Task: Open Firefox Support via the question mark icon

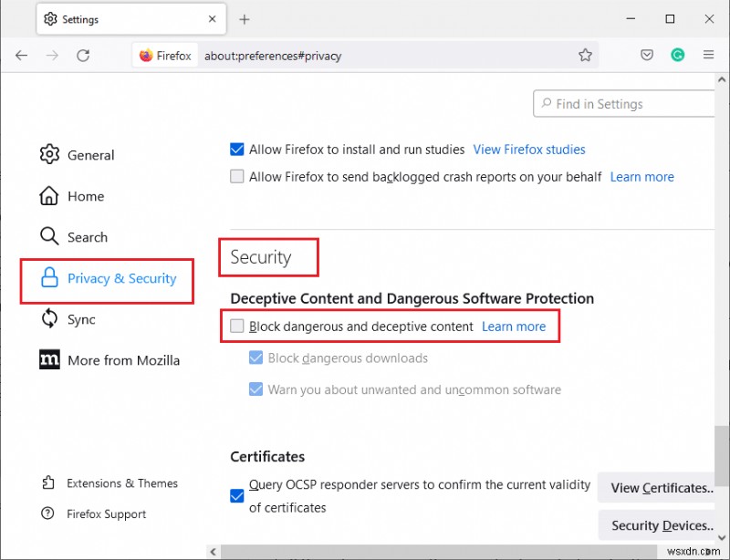Action: point(48,513)
